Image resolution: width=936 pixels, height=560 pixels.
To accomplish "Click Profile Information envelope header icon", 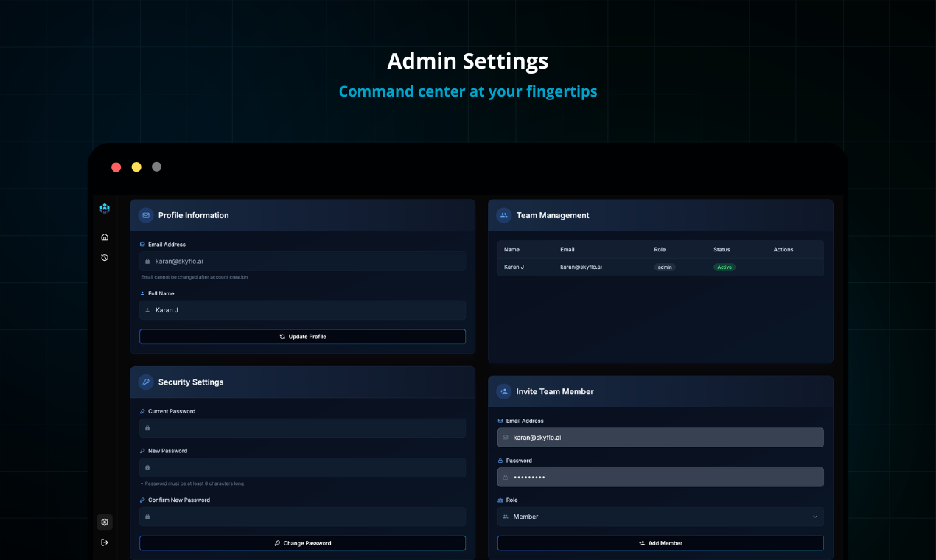I will pos(146,215).
